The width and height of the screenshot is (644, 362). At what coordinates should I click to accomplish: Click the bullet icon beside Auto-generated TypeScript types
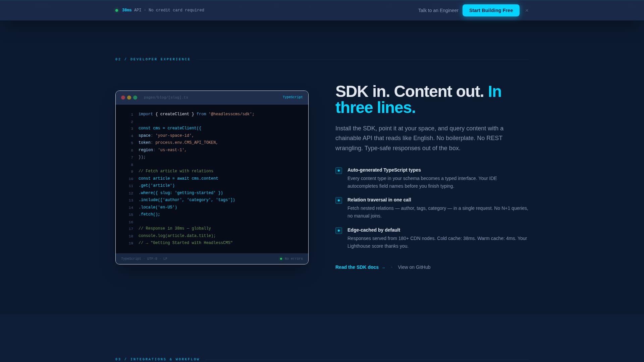[x=338, y=171]
